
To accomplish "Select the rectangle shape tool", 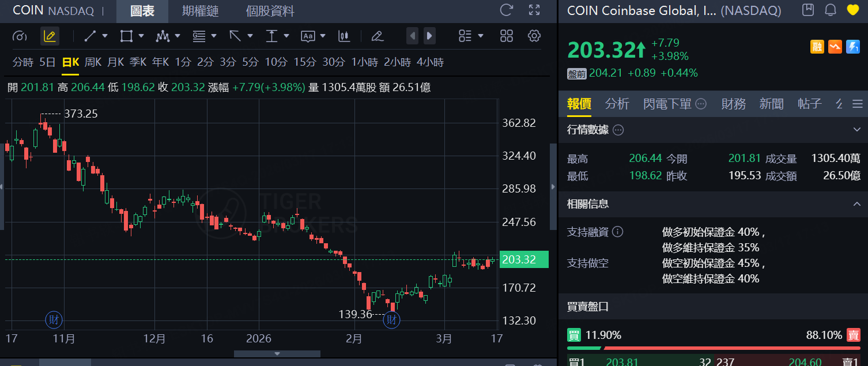I will click(126, 36).
